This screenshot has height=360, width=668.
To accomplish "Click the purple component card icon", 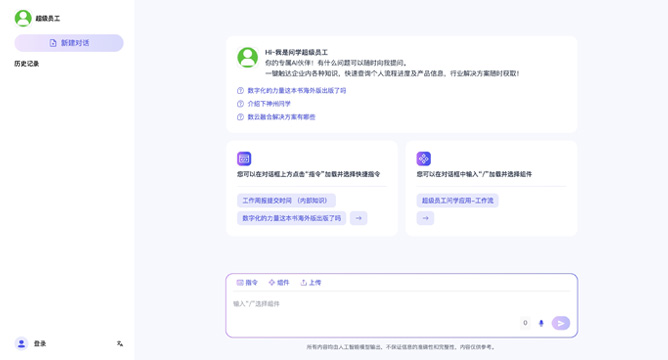I will click(x=423, y=158).
